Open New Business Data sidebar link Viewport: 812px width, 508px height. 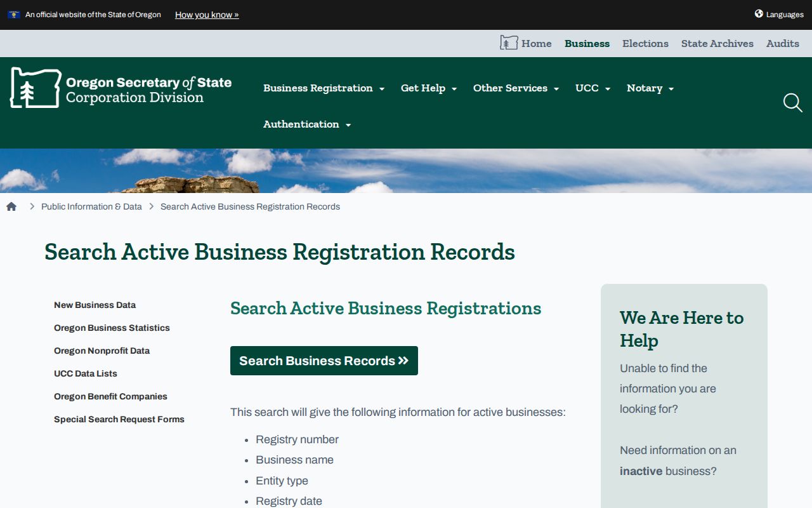tap(95, 305)
